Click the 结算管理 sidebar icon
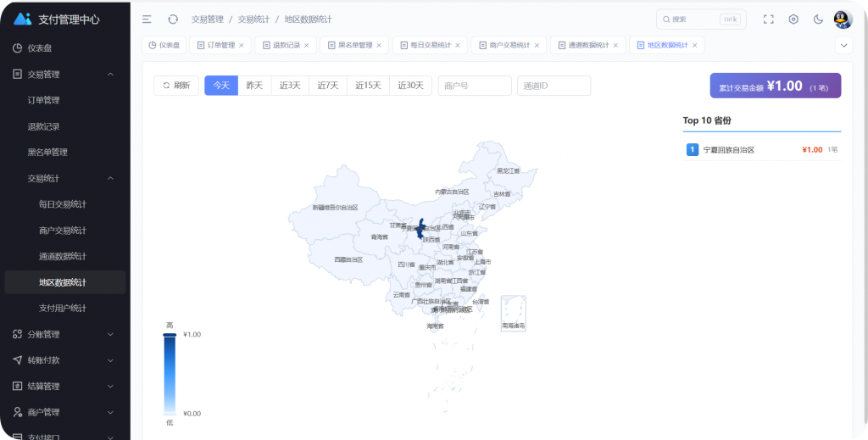Viewport: 868px width, 440px height. tap(17, 387)
